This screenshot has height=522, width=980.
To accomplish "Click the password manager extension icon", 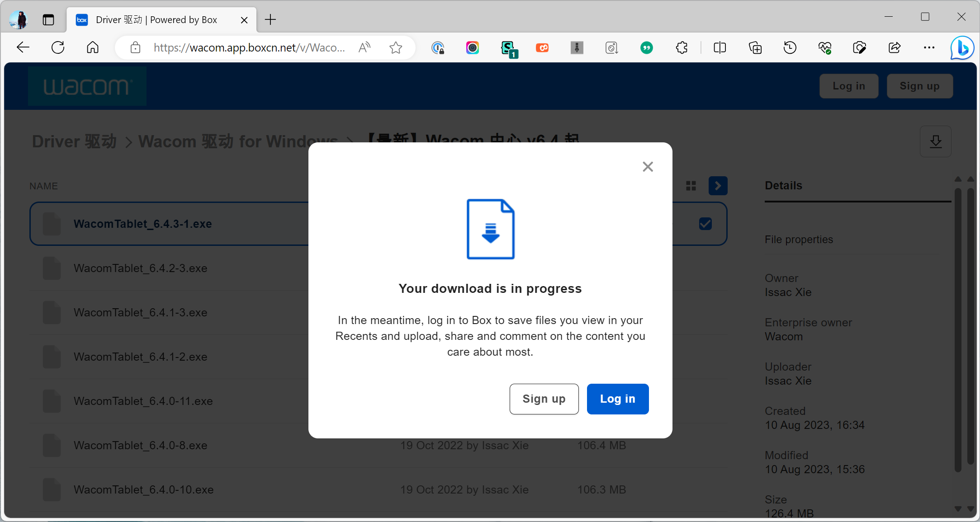I will point(438,47).
